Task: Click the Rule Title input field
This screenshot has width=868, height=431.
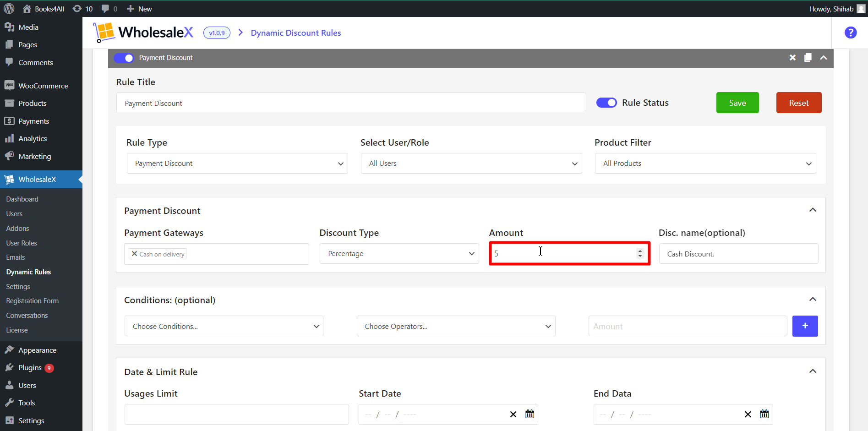Action: [x=351, y=103]
